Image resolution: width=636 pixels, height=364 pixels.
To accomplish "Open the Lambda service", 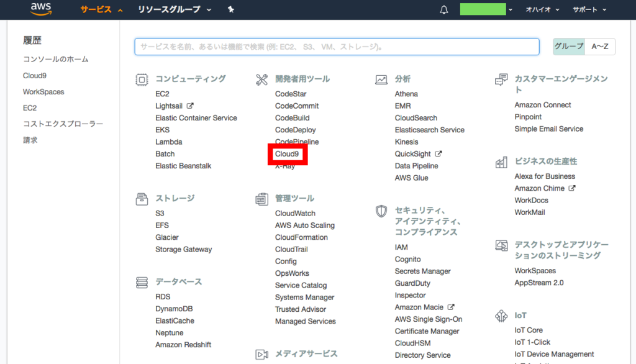I will point(169,142).
